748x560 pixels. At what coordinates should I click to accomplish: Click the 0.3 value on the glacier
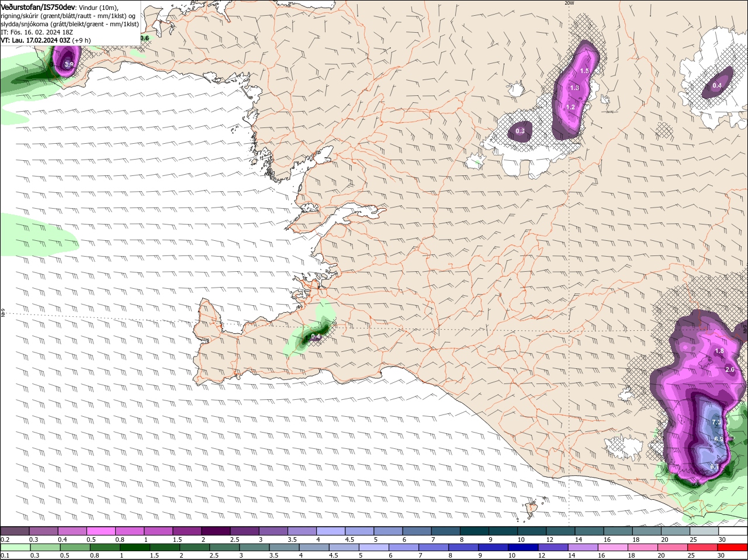coord(520,131)
